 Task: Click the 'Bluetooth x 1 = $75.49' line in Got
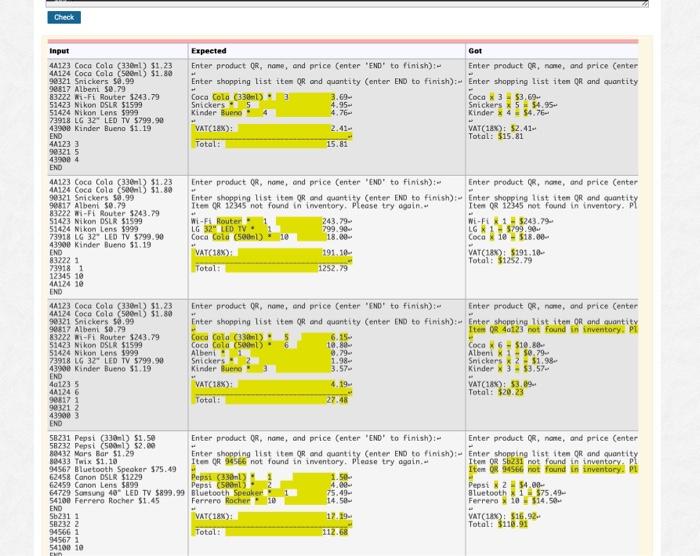point(517,493)
